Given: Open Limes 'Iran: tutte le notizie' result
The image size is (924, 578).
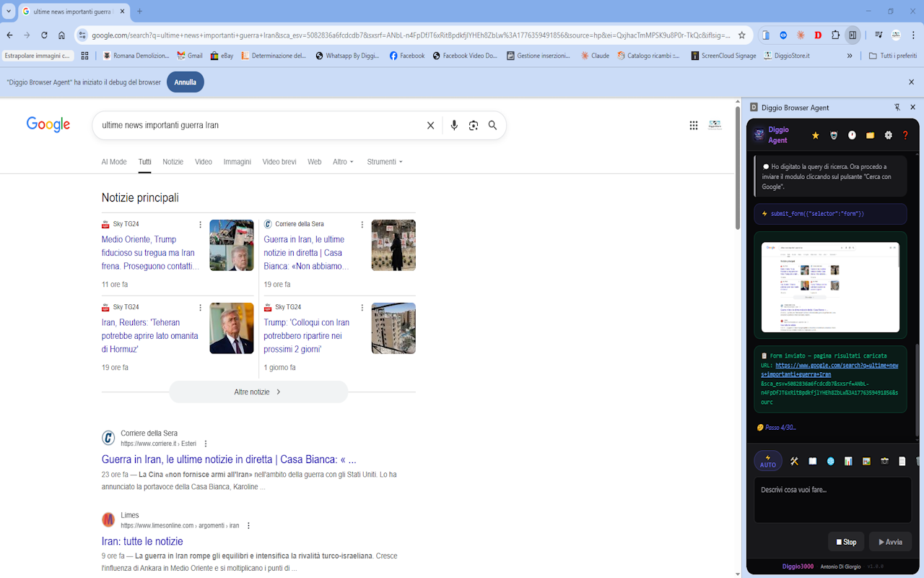Looking at the screenshot, I should 142,541.
